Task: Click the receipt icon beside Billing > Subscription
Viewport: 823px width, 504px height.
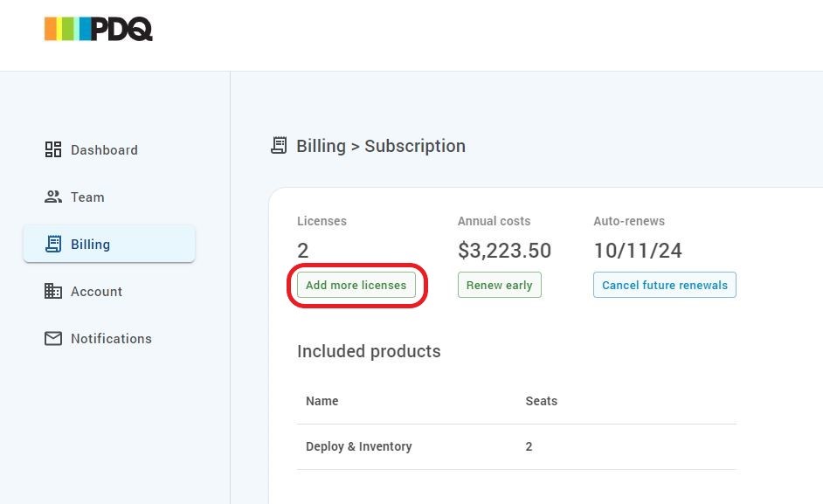Action: pyautogui.click(x=279, y=145)
